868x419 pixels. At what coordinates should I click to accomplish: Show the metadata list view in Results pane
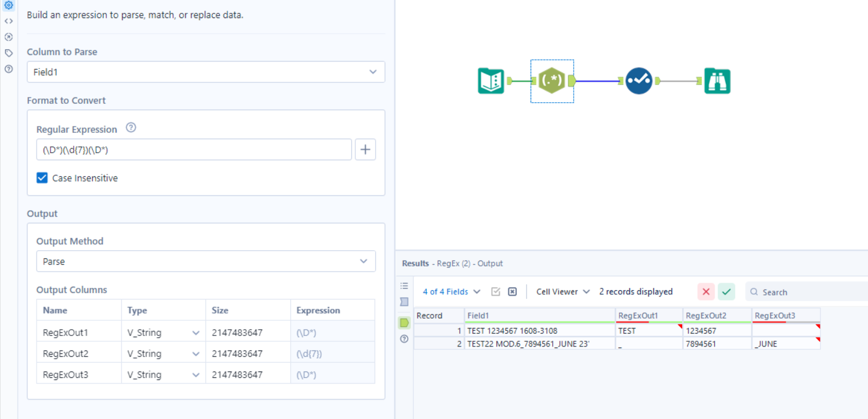click(x=404, y=284)
